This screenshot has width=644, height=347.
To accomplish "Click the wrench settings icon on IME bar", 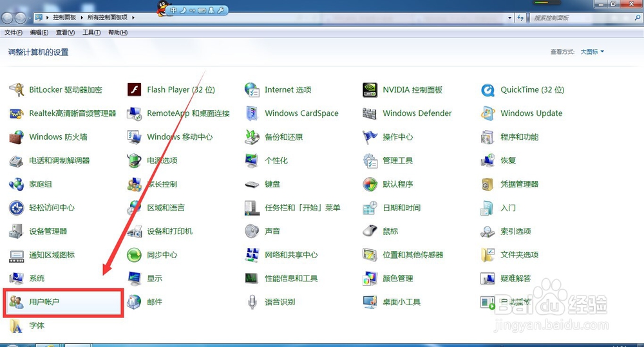I will click(x=220, y=10).
